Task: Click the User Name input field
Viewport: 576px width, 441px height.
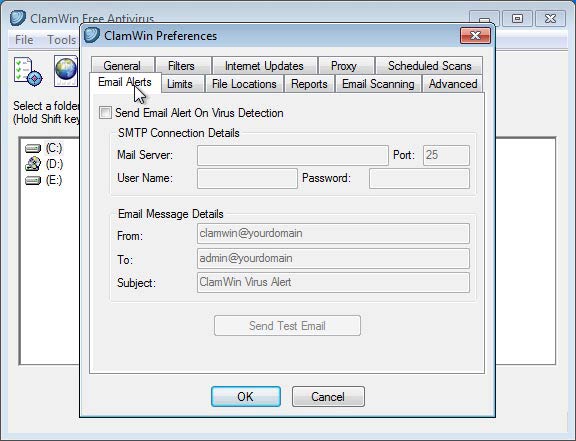Action: pos(247,179)
